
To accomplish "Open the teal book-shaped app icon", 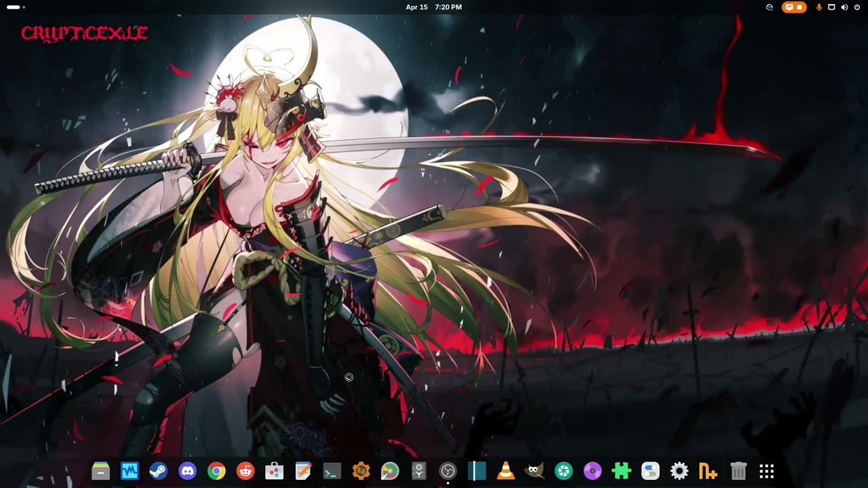I will (477, 471).
